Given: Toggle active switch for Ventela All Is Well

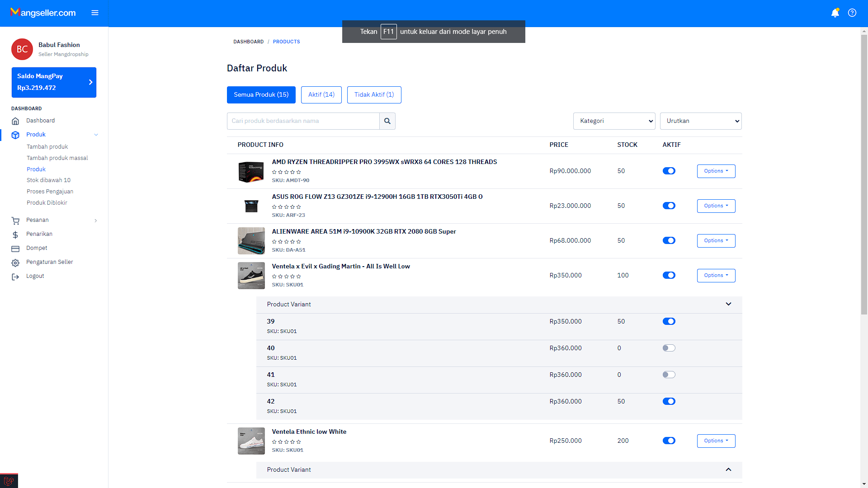Looking at the screenshot, I should pyautogui.click(x=669, y=275).
